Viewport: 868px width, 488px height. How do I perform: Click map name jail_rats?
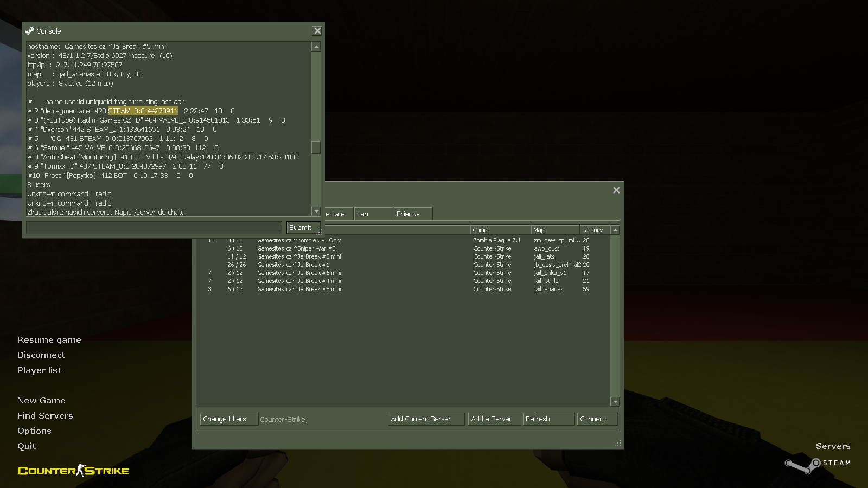544,256
